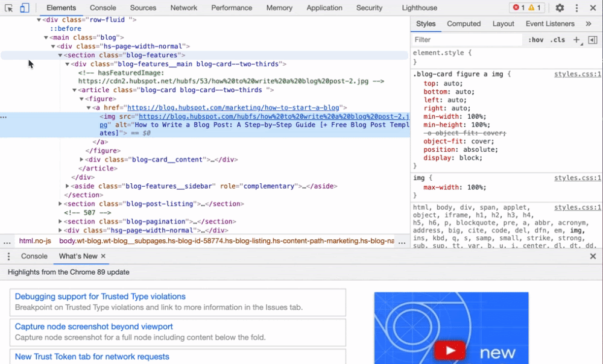
Task: Toggle the device toolbar emulation
Action: 23,8
